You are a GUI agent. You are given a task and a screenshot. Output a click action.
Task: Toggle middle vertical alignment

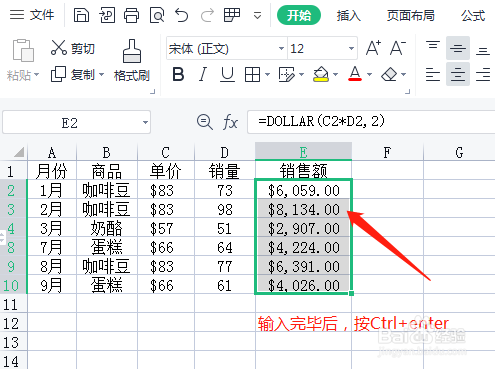coord(458,48)
